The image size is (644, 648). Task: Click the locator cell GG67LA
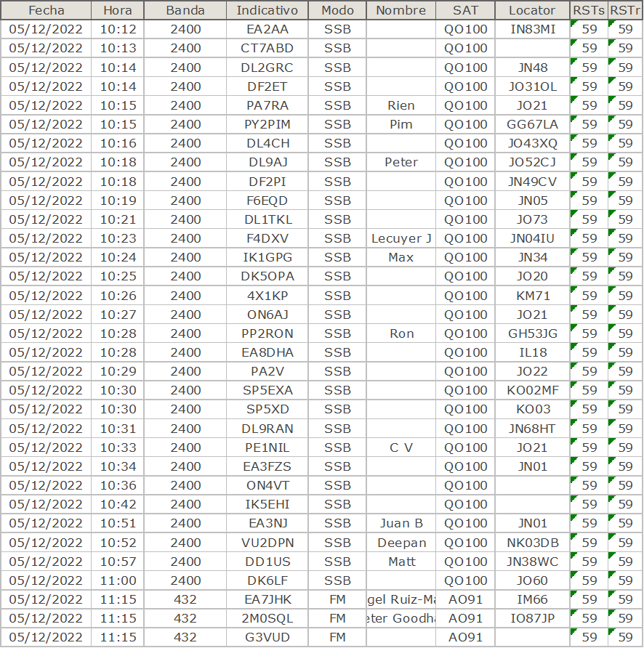point(532,124)
